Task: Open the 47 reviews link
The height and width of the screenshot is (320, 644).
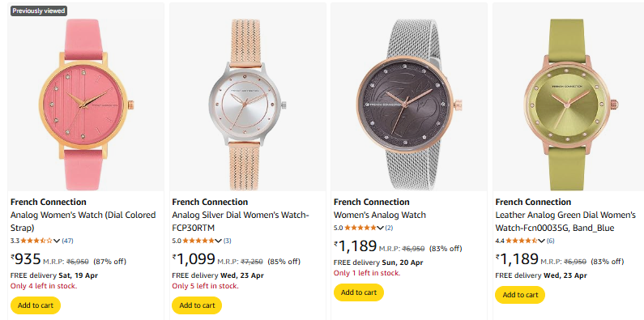Action: tap(68, 241)
